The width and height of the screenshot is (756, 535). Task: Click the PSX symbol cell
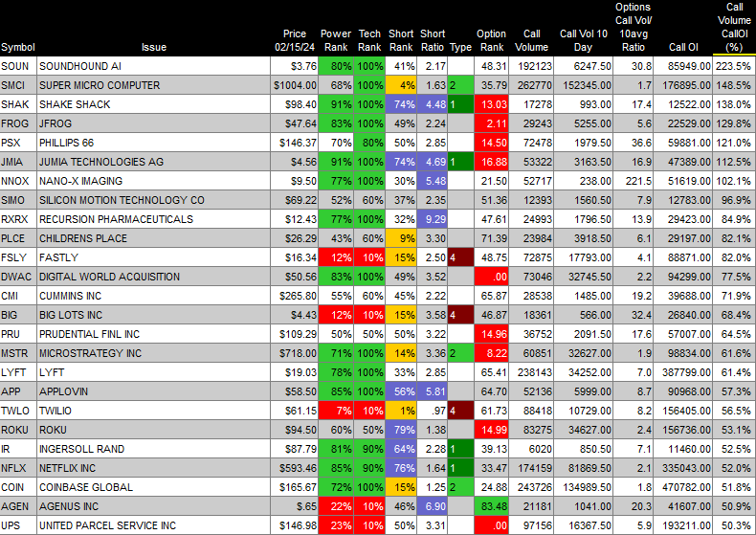[18, 143]
